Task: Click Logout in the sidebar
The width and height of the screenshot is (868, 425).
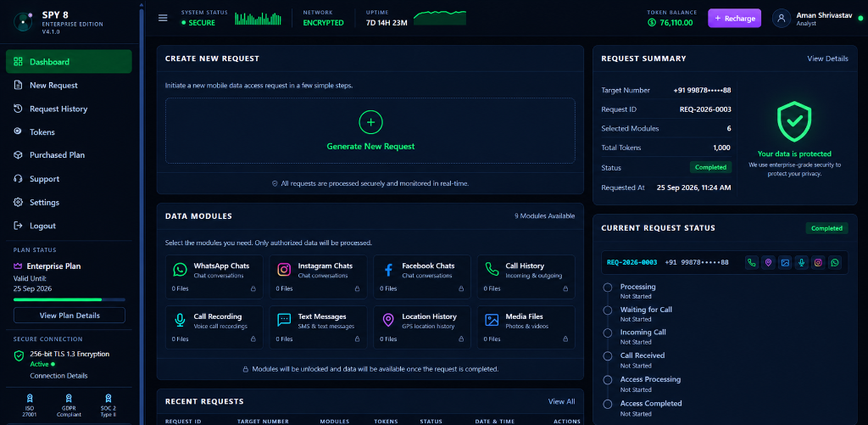Action: pyautogui.click(x=70, y=226)
